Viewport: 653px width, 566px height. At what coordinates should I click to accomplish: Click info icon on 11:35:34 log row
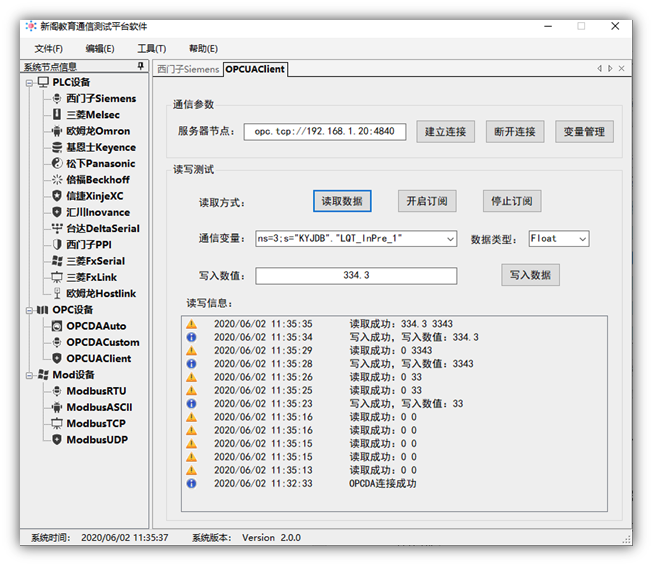click(191, 337)
